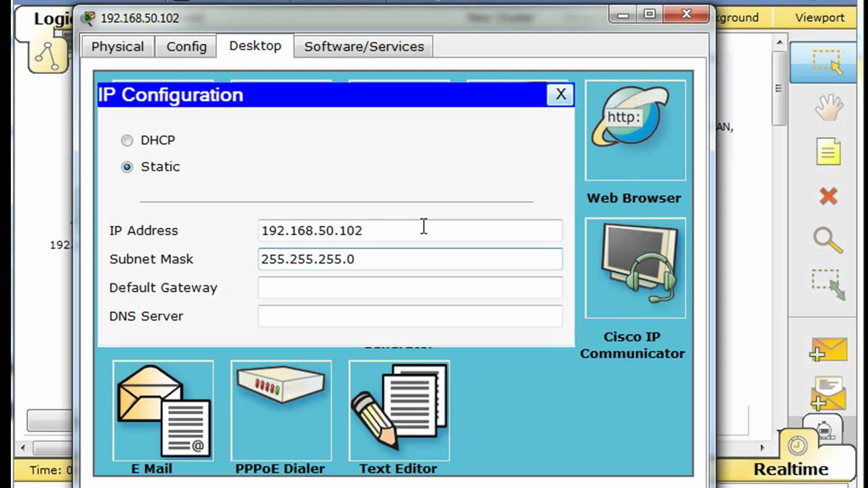Click the Add Simple PDU envelope
This screenshot has width=868, height=488.
click(x=828, y=349)
